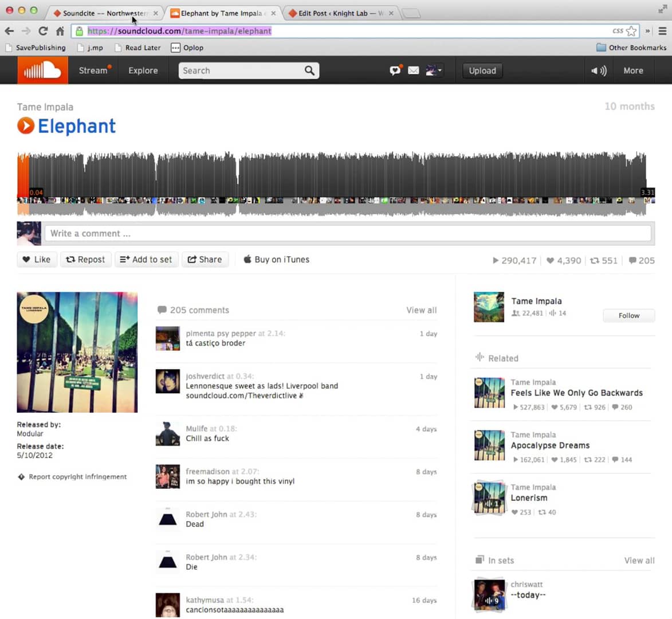The height and width of the screenshot is (619, 672).
Task: Open a new tab
Action: [411, 14]
